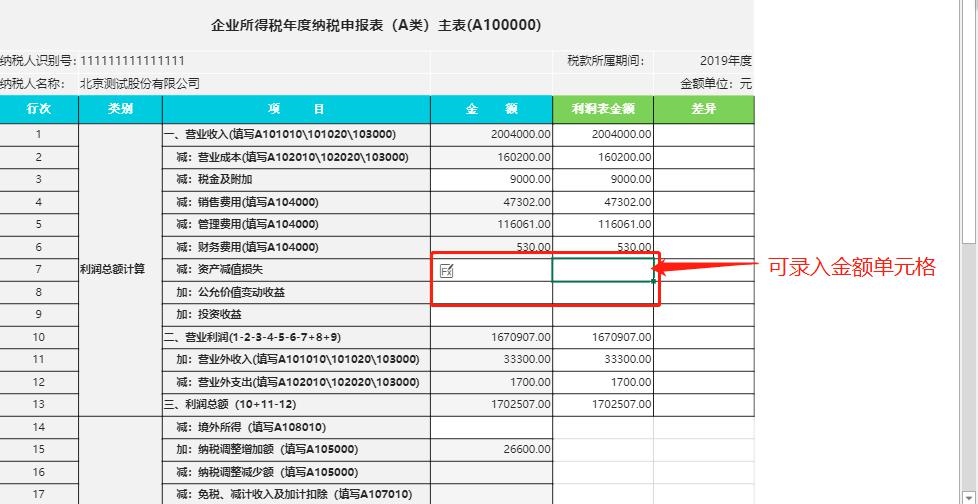The image size is (978, 504).
Task: Click the vertical scrollbar thumb
Action: coord(968,120)
